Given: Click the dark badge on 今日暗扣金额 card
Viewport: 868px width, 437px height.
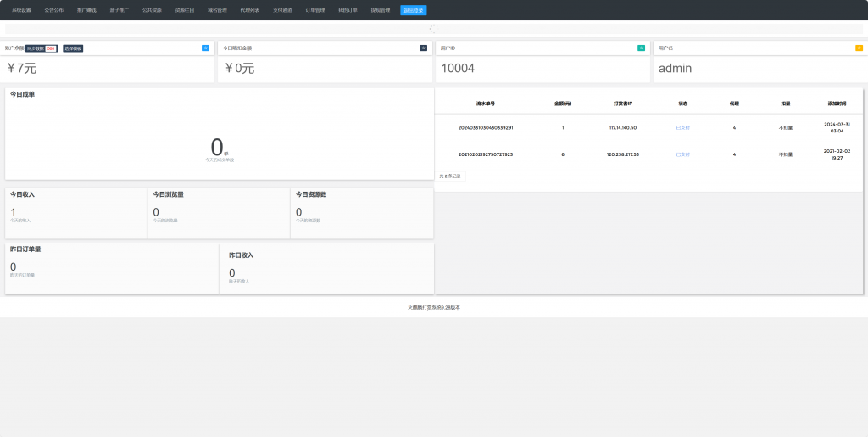Looking at the screenshot, I should (423, 48).
